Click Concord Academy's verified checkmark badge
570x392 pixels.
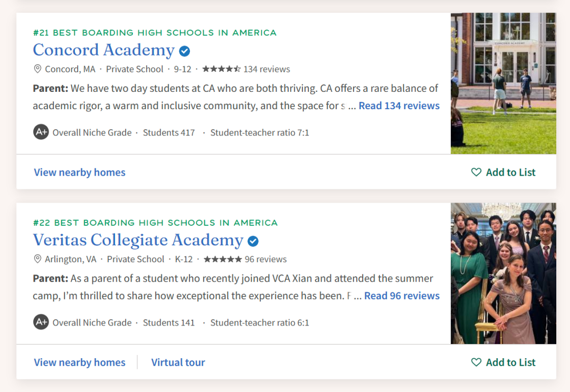point(185,51)
